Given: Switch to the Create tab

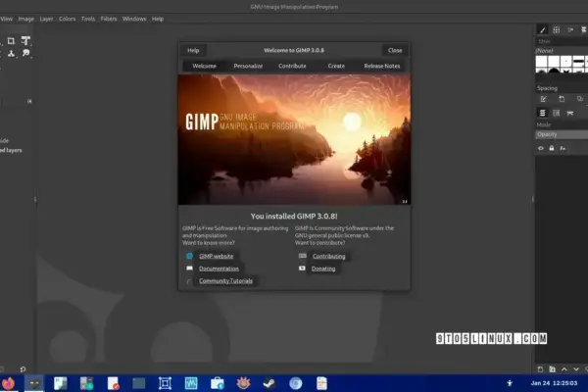Looking at the screenshot, I should pyautogui.click(x=336, y=66).
